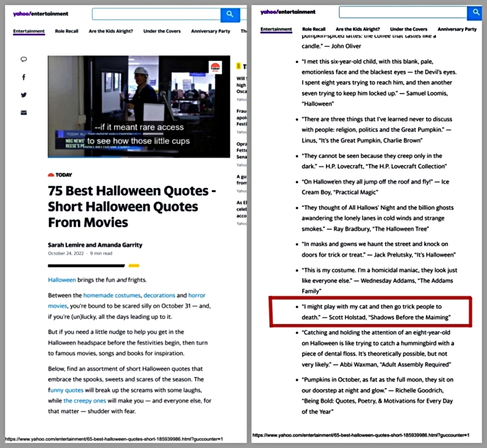Open the Anniversary Party tab
Viewport: 487px width, 448px height.
coord(210,31)
